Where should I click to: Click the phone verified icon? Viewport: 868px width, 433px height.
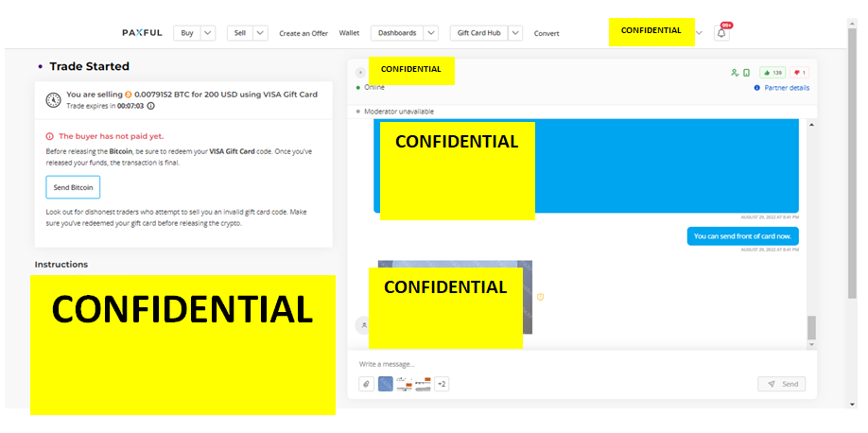point(746,73)
